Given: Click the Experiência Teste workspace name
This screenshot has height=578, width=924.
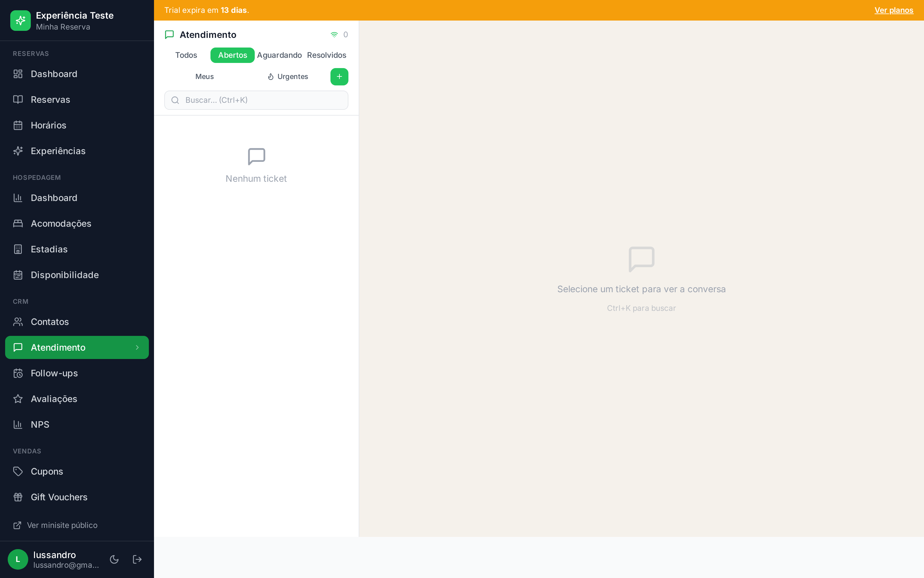Looking at the screenshot, I should pyautogui.click(x=75, y=15).
